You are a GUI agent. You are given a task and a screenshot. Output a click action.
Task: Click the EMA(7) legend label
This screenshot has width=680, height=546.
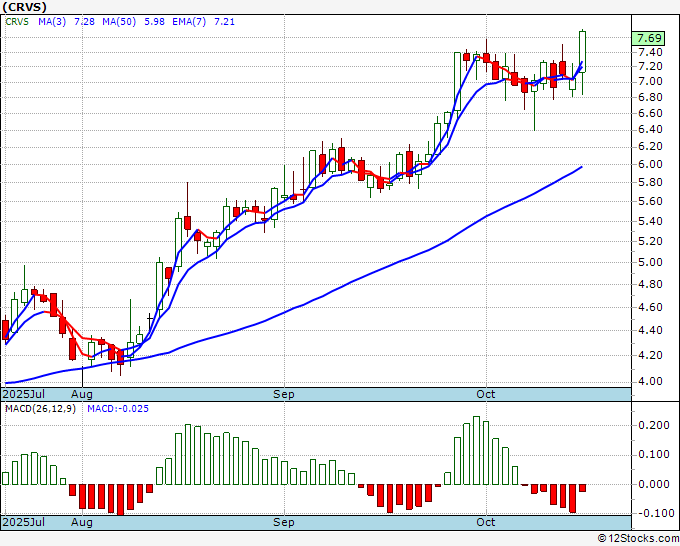(x=189, y=21)
